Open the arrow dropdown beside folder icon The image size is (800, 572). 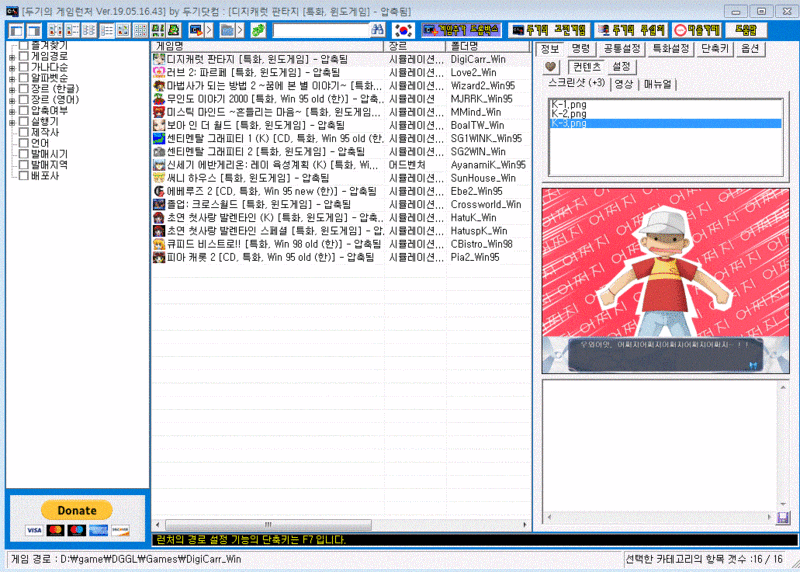coord(240,30)
